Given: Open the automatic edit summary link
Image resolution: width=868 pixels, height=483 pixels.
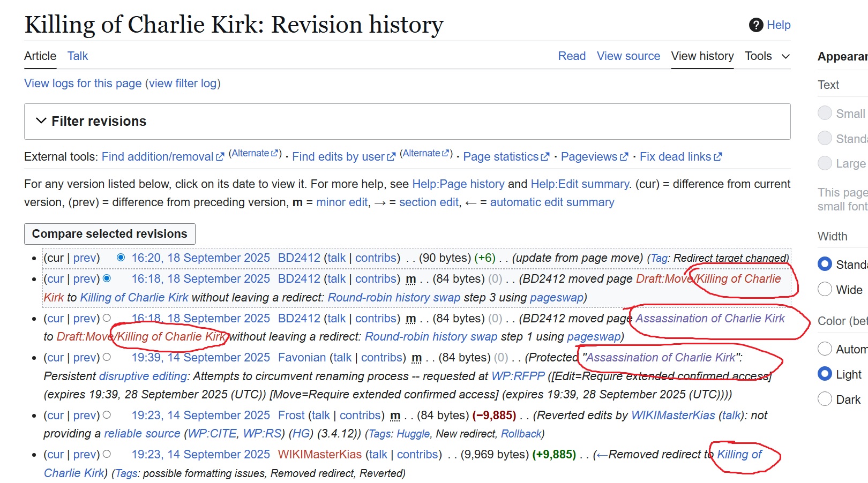Looking at the screenshot, I should tap(552, 202).
